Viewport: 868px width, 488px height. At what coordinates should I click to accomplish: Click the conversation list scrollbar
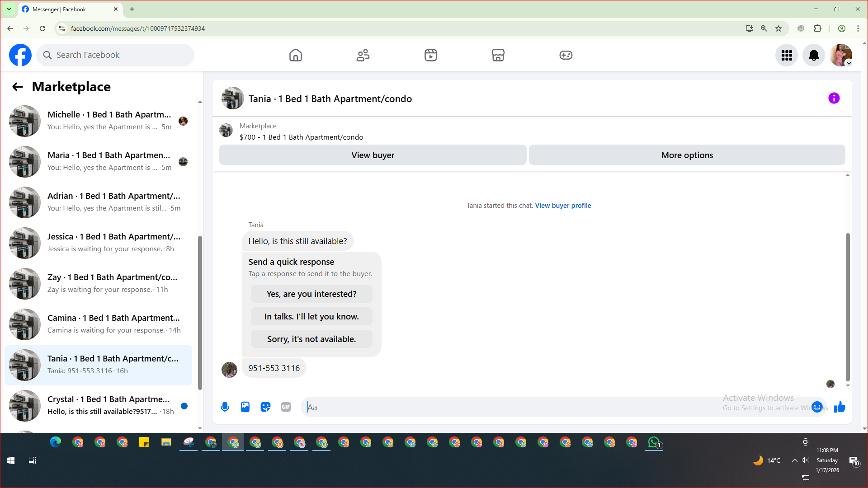(x=200, y=312)
